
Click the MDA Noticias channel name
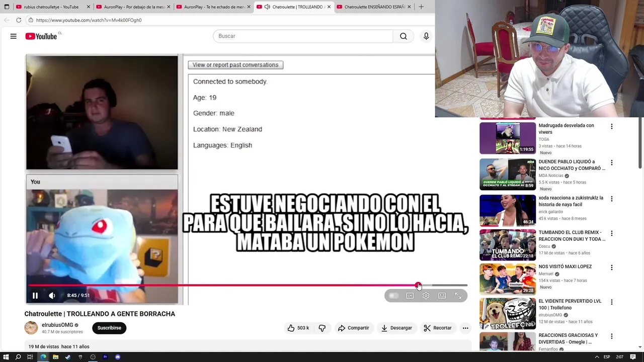(551, 176)
